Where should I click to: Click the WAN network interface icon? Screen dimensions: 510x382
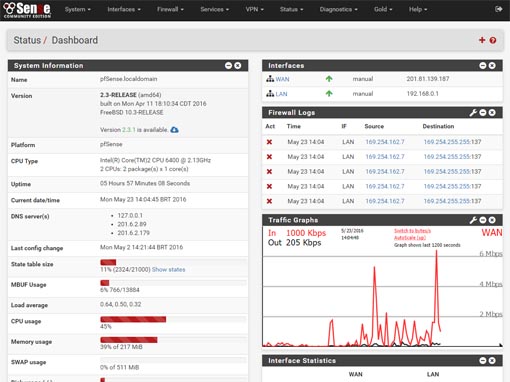click(x=270, y=79)
